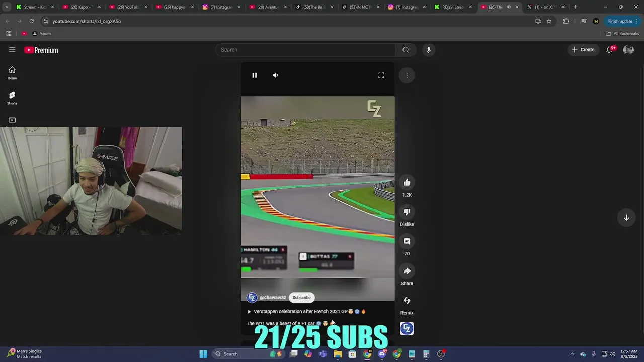644x362 pixels.
Task: Open the Chrome profile M avatar
Action: tap(596, 21)
